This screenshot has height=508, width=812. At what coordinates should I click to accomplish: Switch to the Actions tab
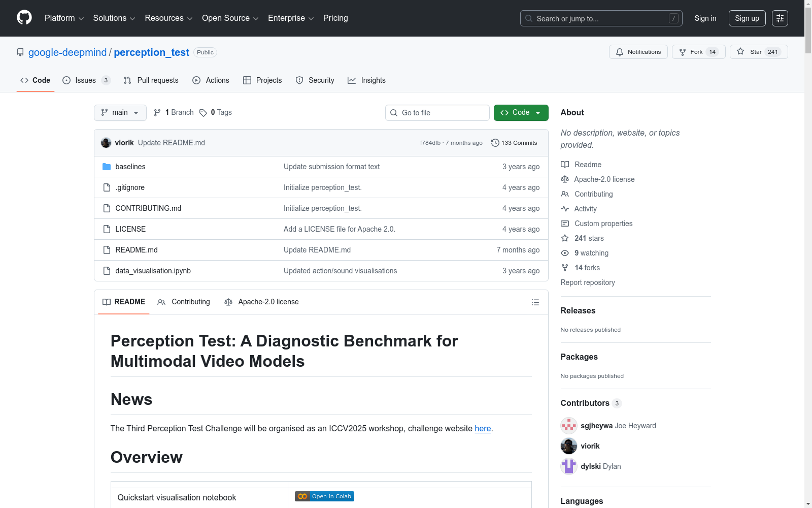[x=211, y=80]
